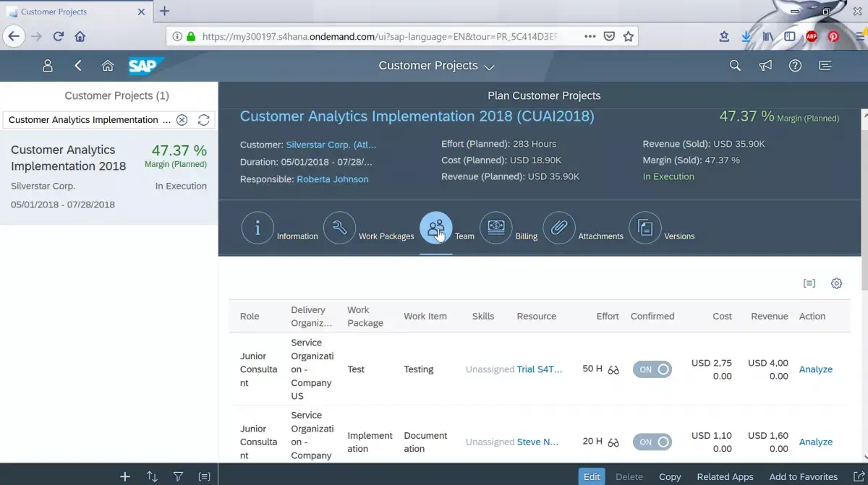Open the Billing tab
This screenshot has height=485, width=868.
(x=496, y=228)
